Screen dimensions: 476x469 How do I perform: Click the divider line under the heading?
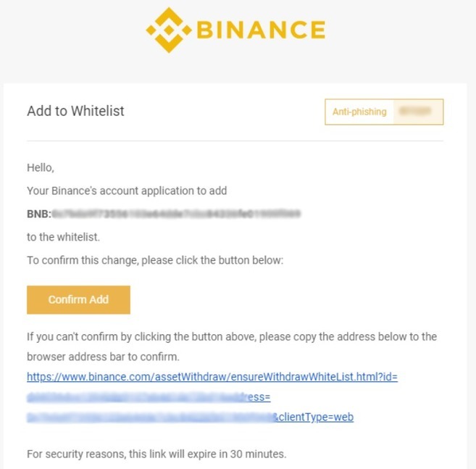tap(235, 141)
